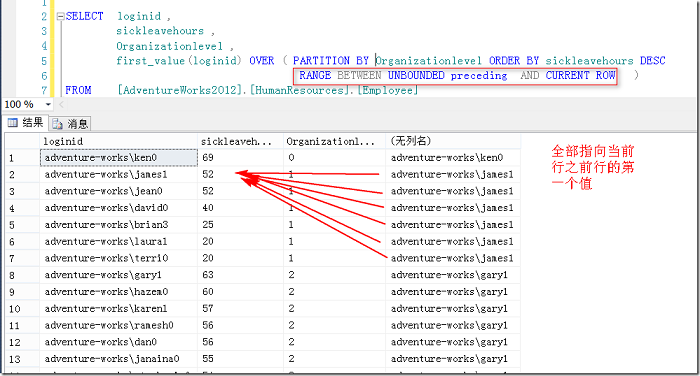Place cursor on first_value(loginid) in editor
Screen dimensions: 700x376
(x=179, y=61)
